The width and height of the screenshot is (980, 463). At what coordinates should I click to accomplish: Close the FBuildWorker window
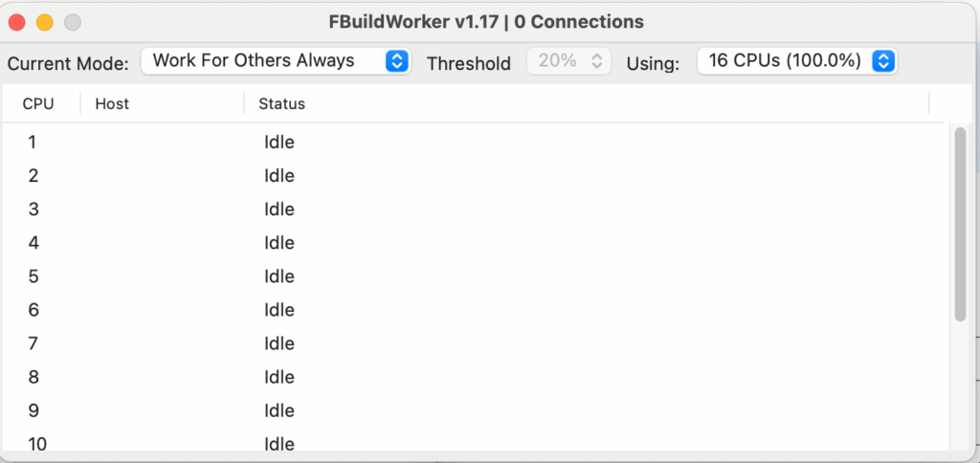[17, 22]
